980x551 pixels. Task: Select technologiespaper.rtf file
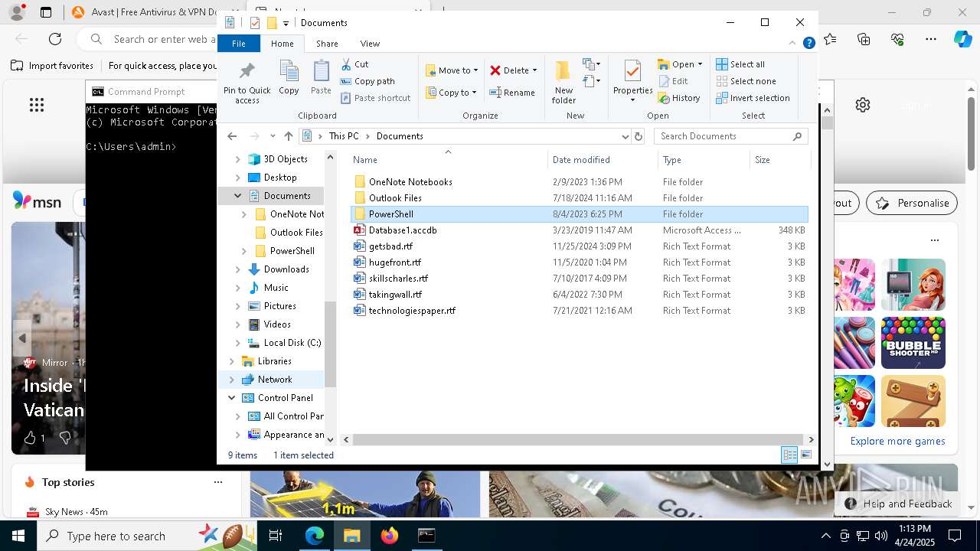click(579, 311)
